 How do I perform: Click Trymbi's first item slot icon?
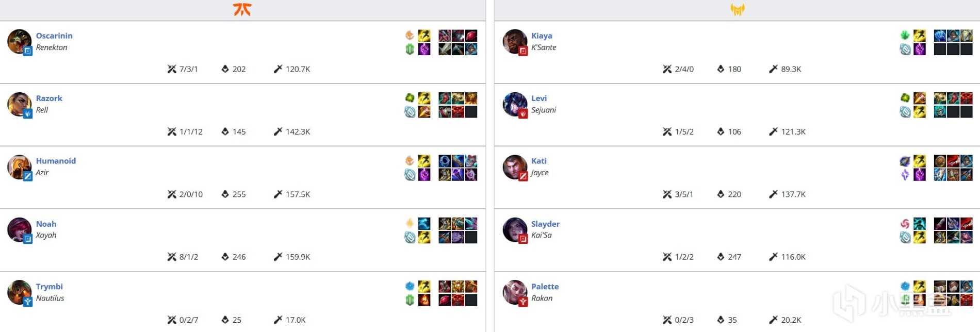click(445, 286)
